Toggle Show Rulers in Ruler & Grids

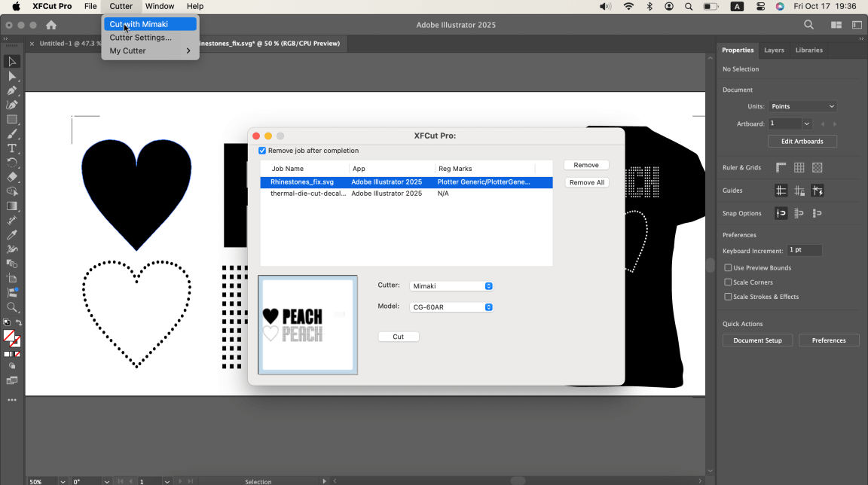click(x=781, y=167)
